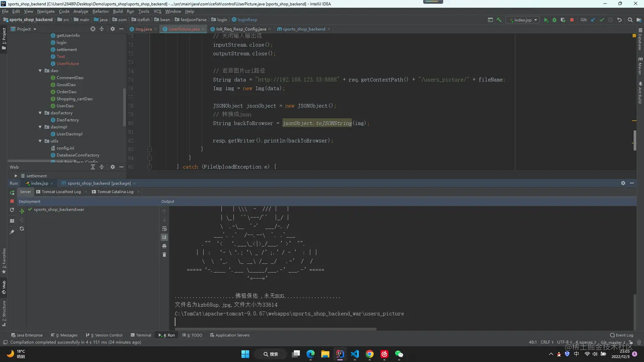Open Project Structure icon in top toolbar
644x362 pixels.
[639, 20]
